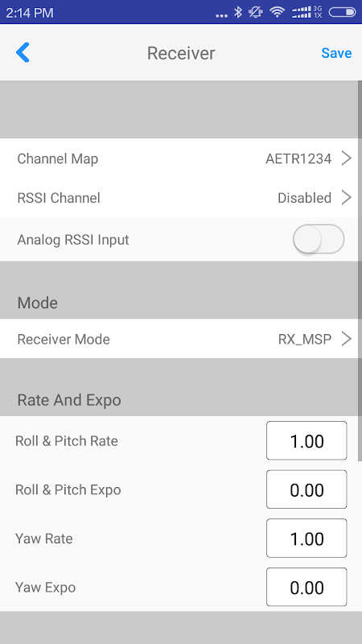Click the Yaw Rate value field

click(306, 539)
